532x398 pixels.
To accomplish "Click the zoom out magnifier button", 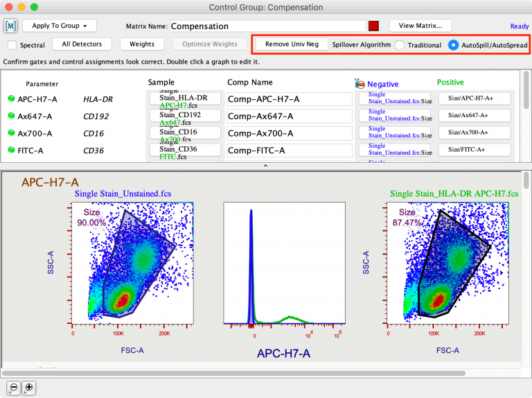I will 13,388.
